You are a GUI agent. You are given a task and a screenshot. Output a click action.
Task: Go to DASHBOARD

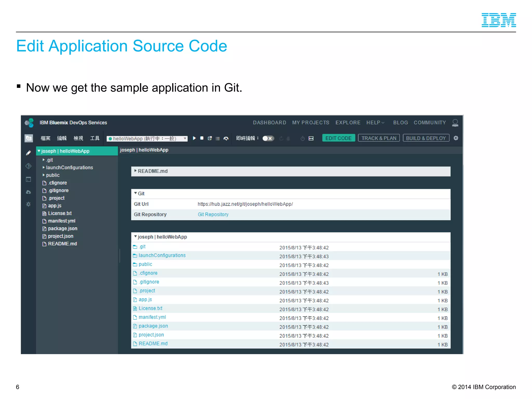(x=270, y=123)
